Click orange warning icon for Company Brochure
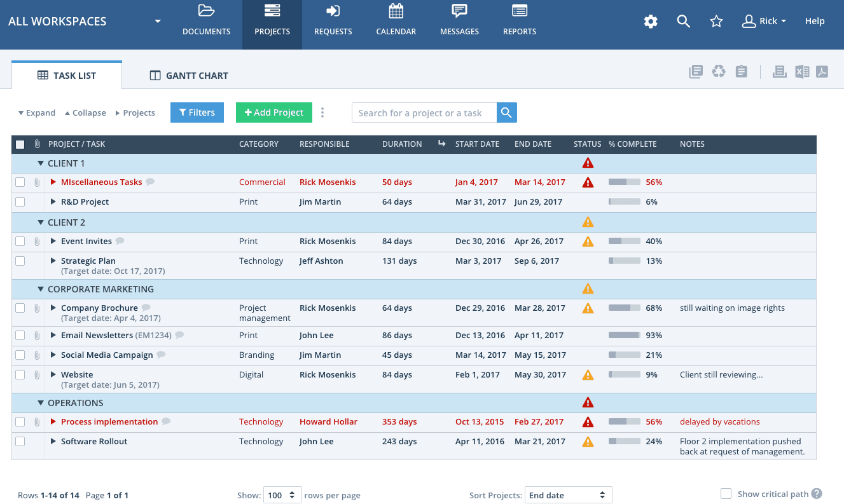The width and height of the screenshot is (844, 504). [x=588, y=308]
